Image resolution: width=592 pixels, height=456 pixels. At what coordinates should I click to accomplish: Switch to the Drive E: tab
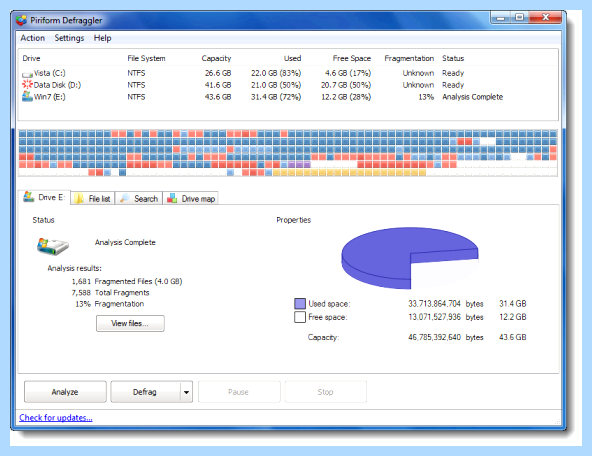click(x=44, y=197)
